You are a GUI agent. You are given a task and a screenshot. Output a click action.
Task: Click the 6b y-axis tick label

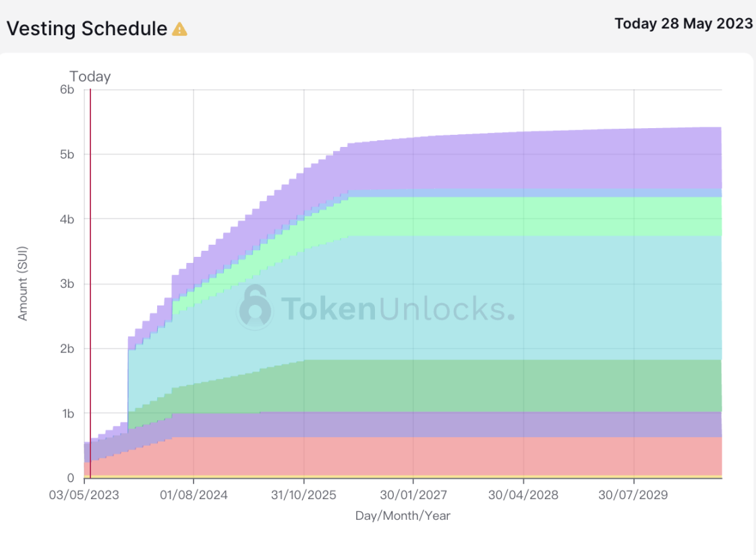(66, 90)
